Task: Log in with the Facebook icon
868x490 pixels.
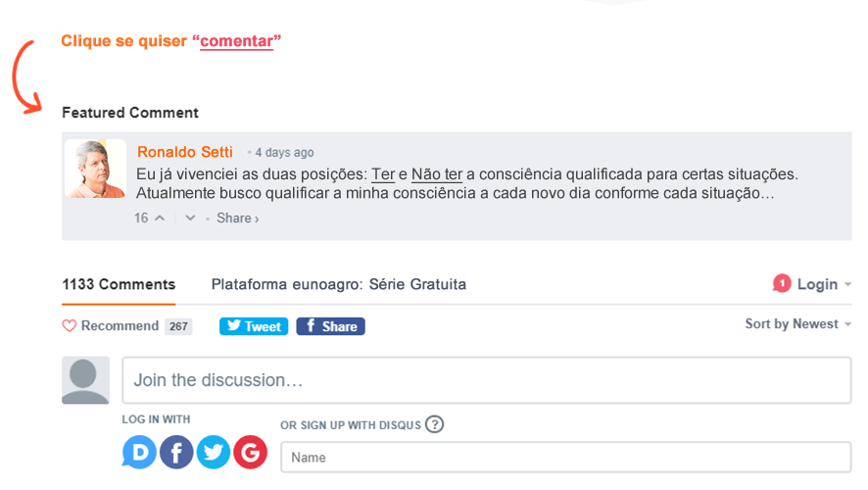Action: pyautogui.click(x=176, y=453)
